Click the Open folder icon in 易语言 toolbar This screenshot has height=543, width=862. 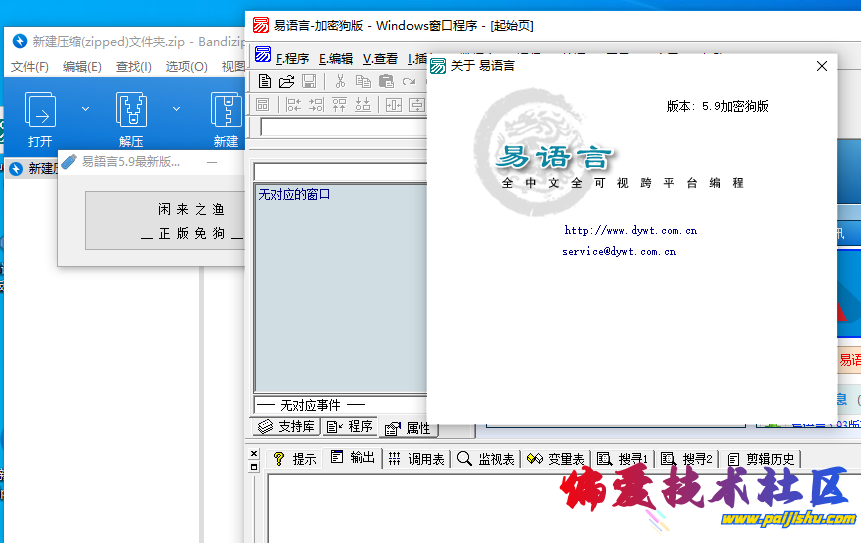[x=286, y=81]
